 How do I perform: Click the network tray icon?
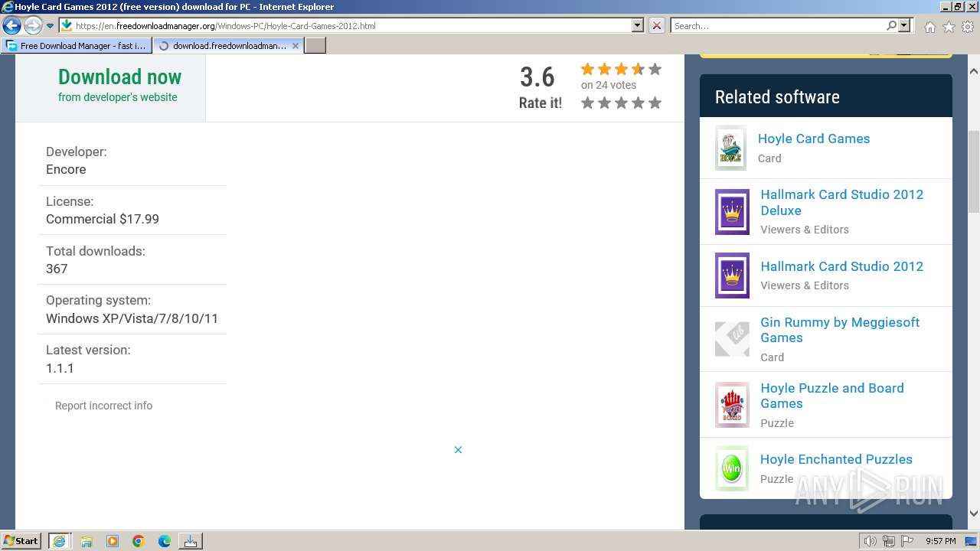888,541
